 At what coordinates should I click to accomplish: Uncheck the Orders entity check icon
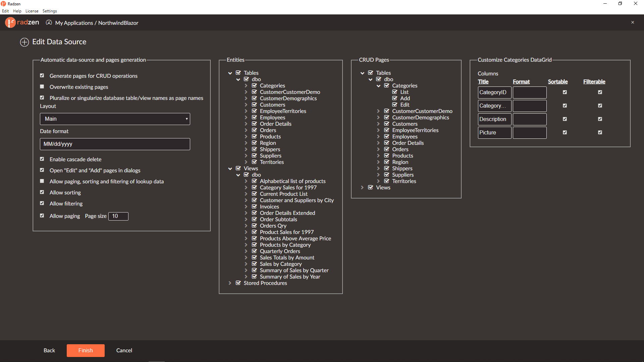[254, 130]
